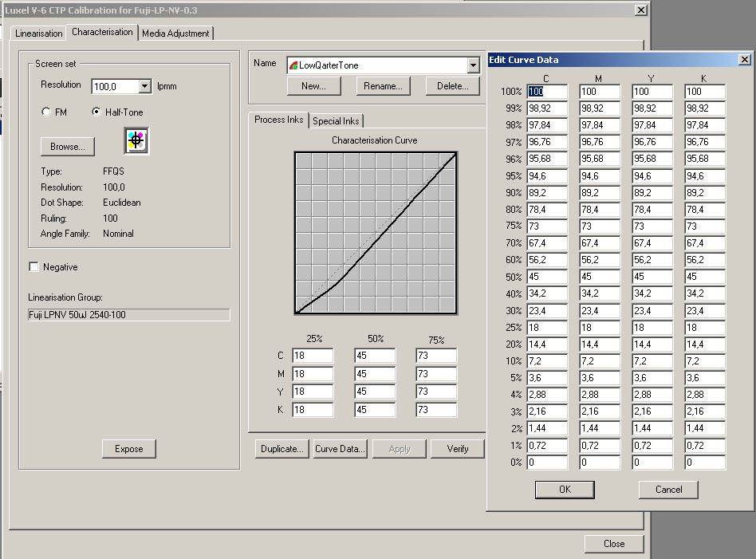Click OK in Edit Curve Data

(565, 490)
